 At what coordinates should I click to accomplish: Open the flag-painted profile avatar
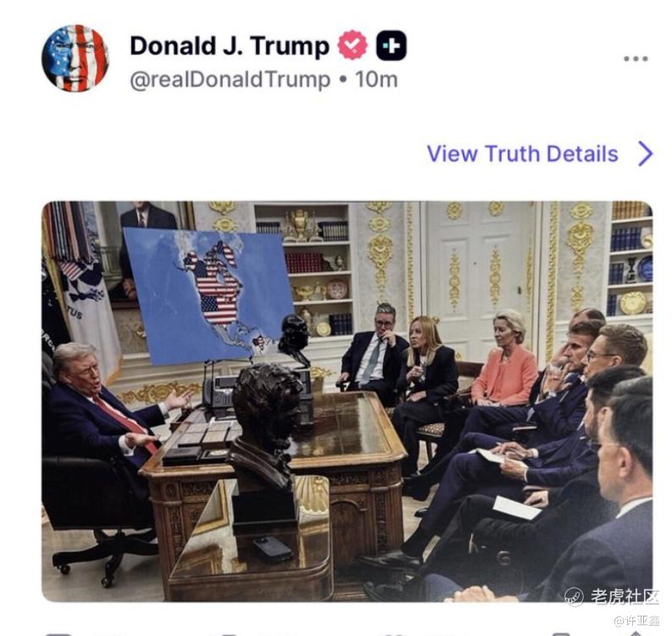click(x=75, y=58)
